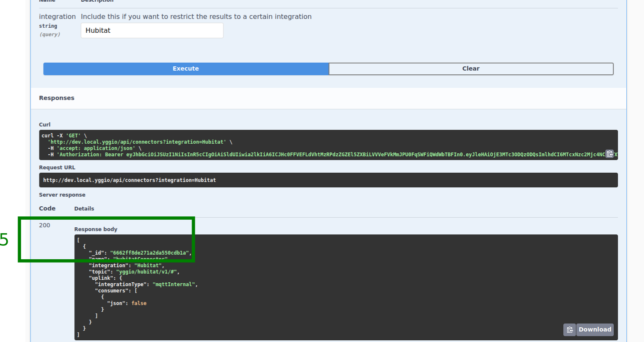The height and width of the screenshot is (342, 644).
Task: Click the integration parameter description text
Action: pos(196,17)
